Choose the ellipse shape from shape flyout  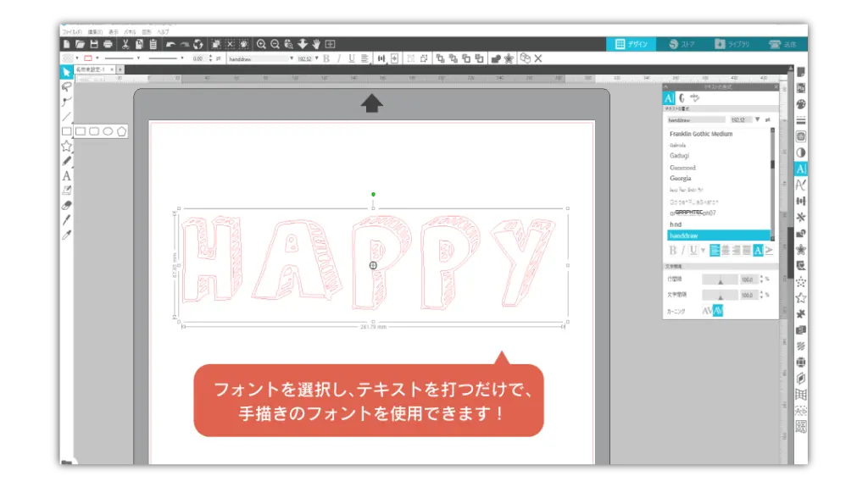(x=108, y=131)
